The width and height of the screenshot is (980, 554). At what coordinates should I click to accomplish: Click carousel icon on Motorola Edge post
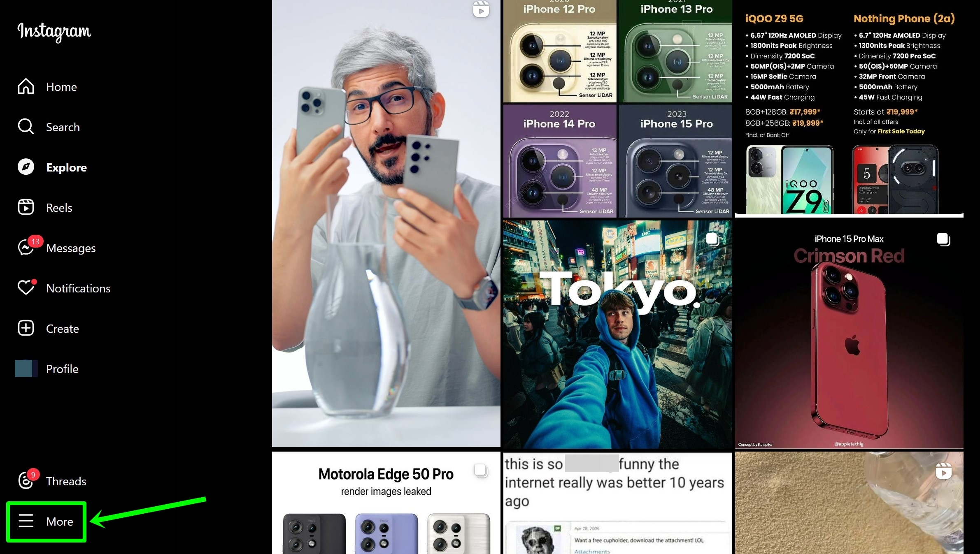tap(480, 471)
